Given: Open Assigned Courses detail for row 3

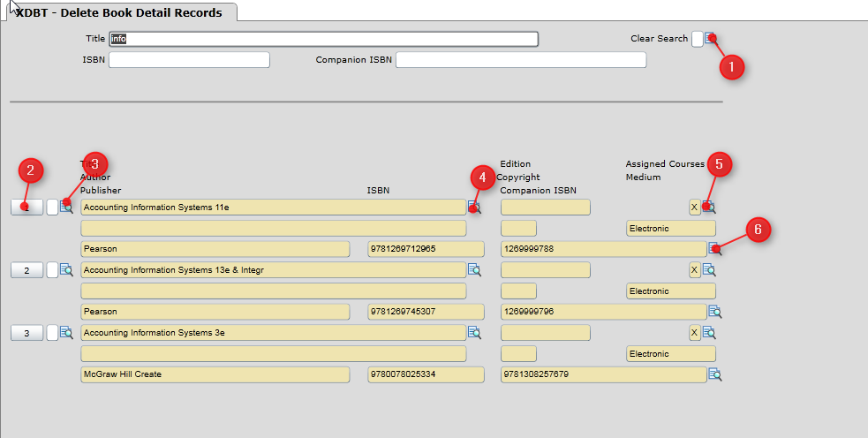Looking at the screenshot, I should pyautogui.click(x=709, y=333).
